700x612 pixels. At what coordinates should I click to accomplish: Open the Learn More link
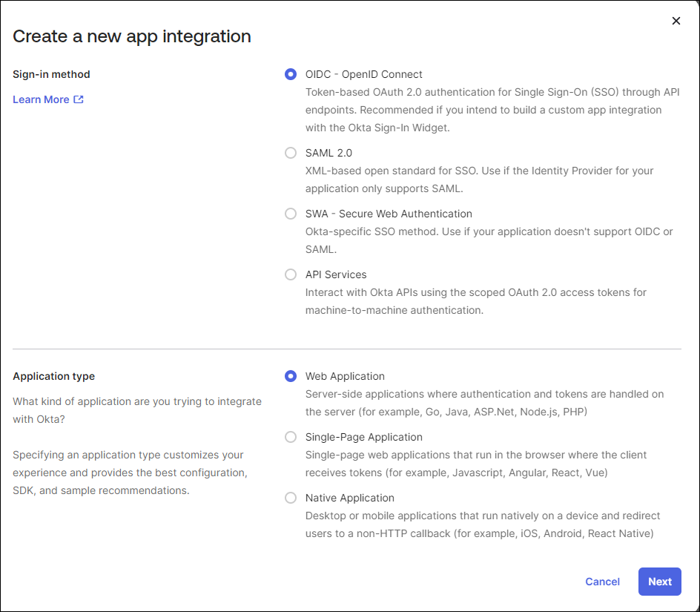point(41,99)
